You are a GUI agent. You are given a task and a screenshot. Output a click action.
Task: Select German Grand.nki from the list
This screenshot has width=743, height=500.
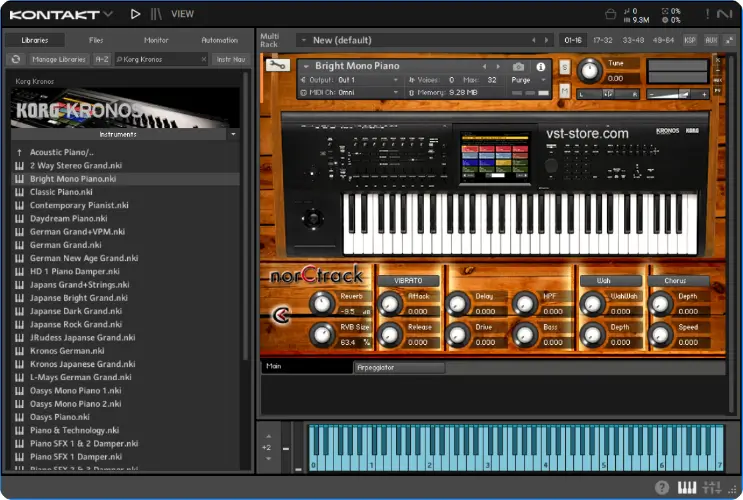(x=64, y=244)
